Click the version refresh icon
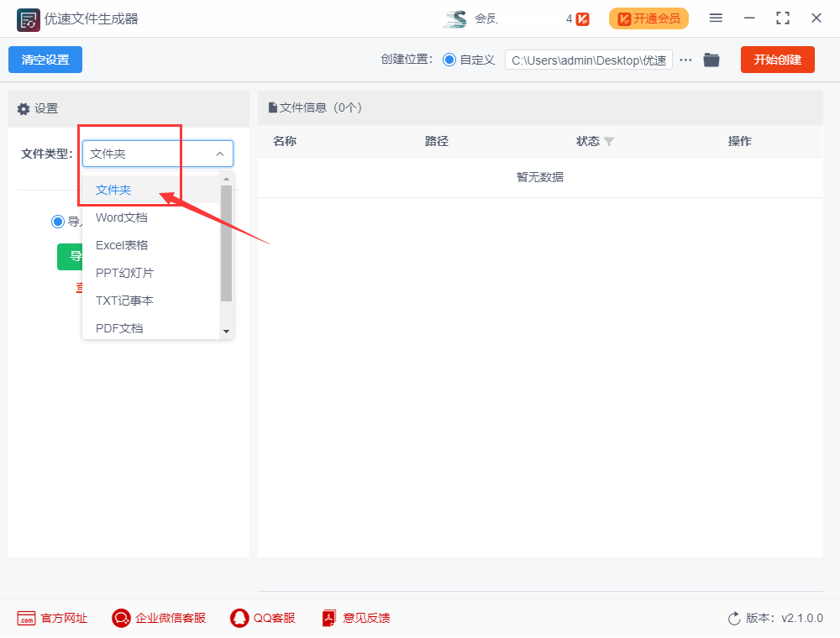The height and width of the screenshot is (638, 840). (x=734, y=619)
